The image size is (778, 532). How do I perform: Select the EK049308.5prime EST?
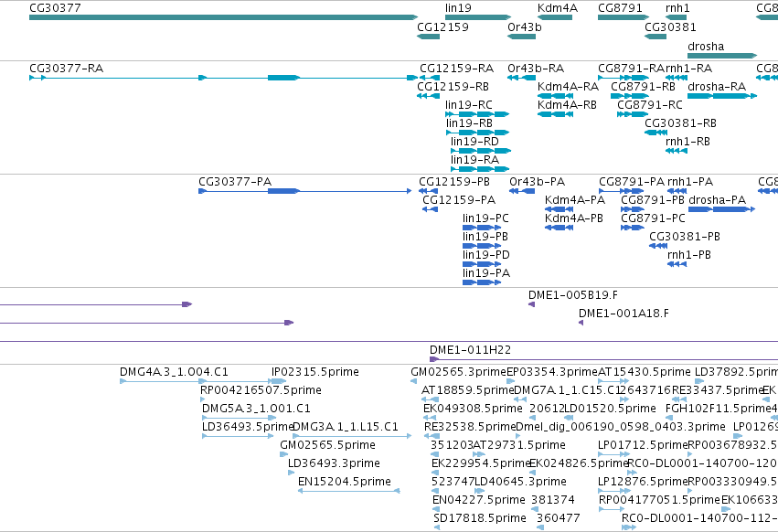pos(431,418)
